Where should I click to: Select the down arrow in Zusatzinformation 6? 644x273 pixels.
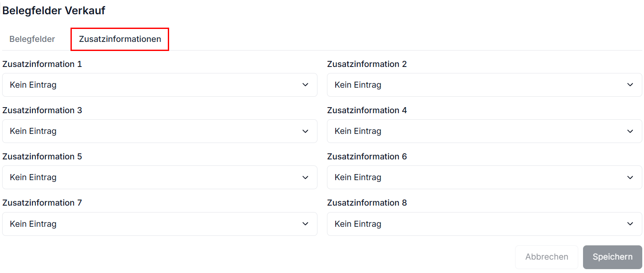[630, 177]
